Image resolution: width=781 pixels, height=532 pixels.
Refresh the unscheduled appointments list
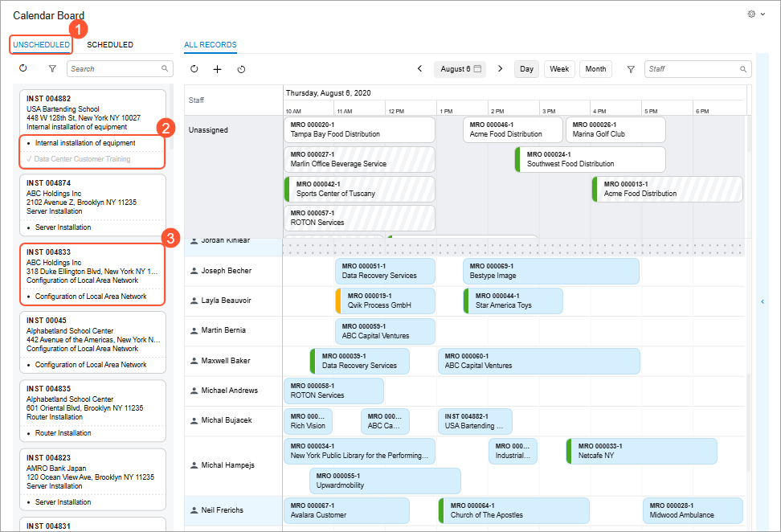[x=22, y=69]
